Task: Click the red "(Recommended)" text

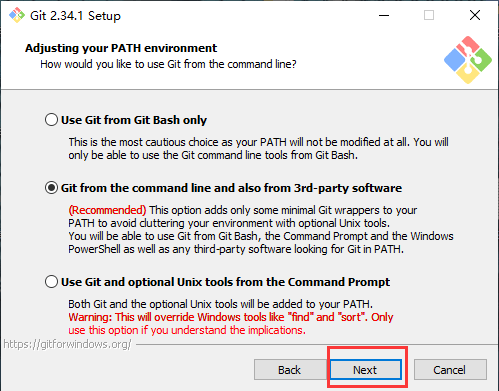Action: [107, 210]
